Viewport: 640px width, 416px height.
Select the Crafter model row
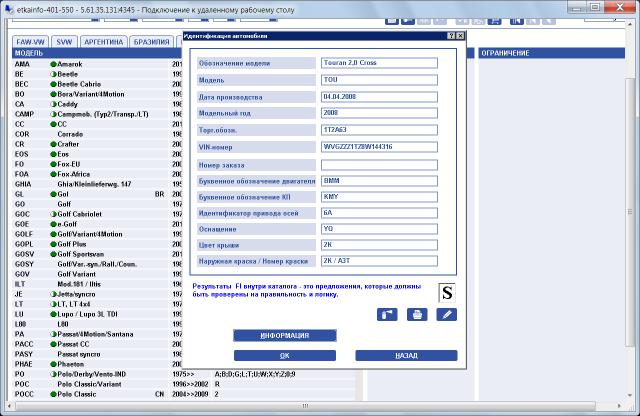(97, 144)
